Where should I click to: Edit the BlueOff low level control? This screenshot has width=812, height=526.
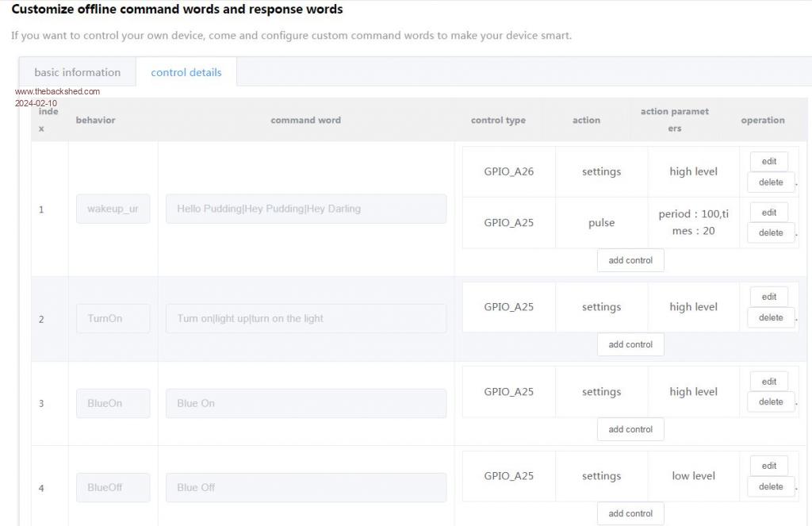[768, 466]
